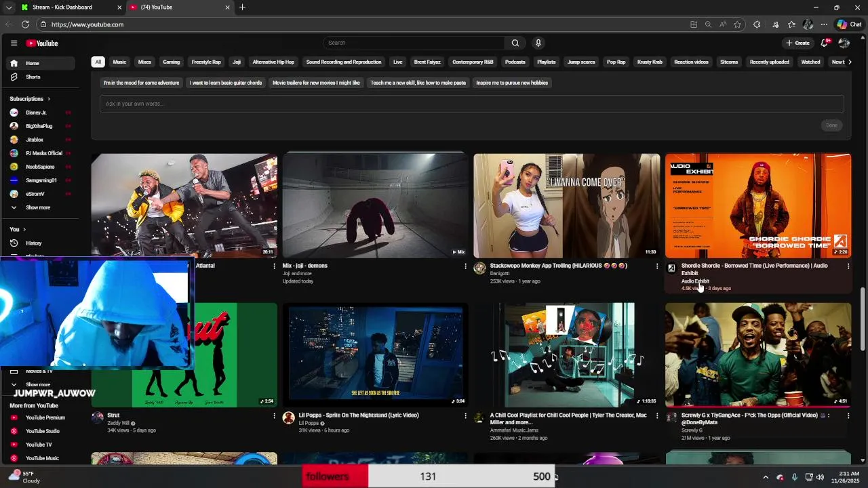Open the Screwly G F*ck The Opps thumbnail

pyautogui.click(x=758, y=354)
